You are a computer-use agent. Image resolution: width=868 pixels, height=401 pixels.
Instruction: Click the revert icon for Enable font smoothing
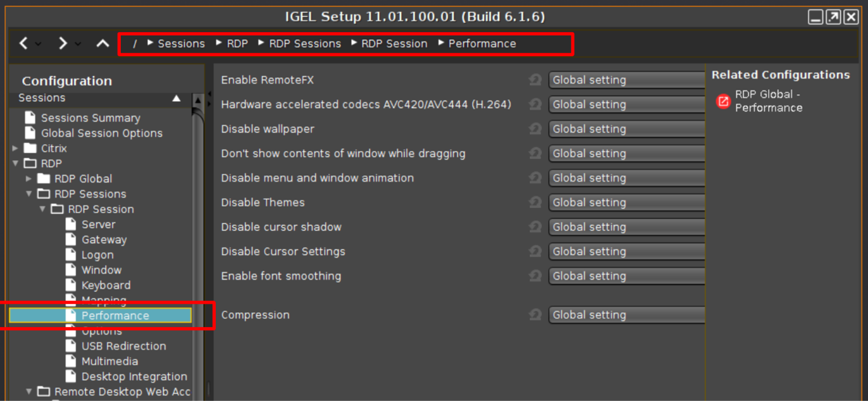535,276
